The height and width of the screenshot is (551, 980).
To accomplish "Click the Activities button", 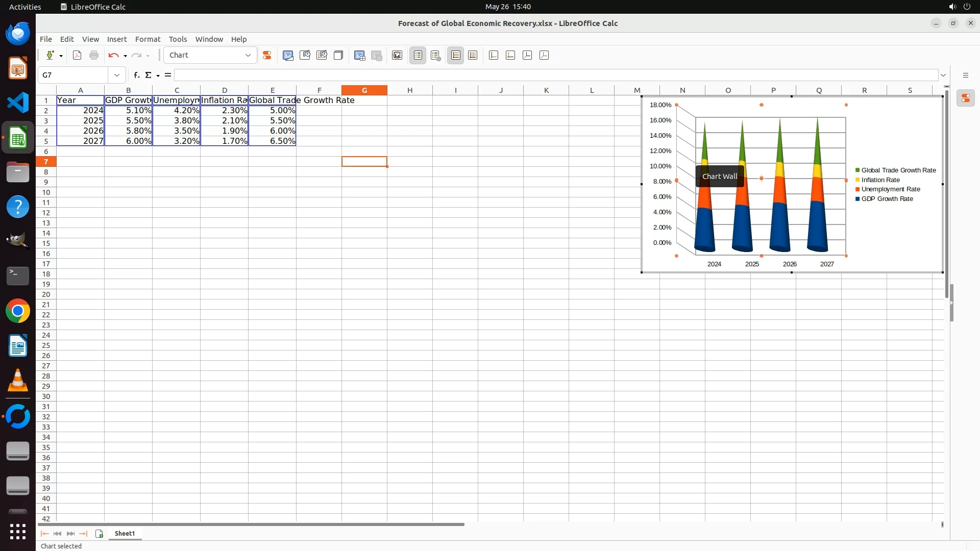I will pos(25,7).
